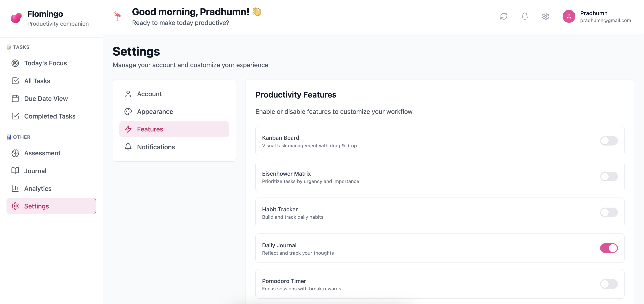Click Today's Focus target icon

point(15,63)
